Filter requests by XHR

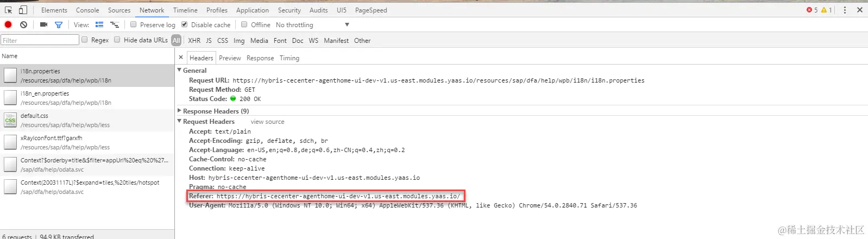[194, 41]
